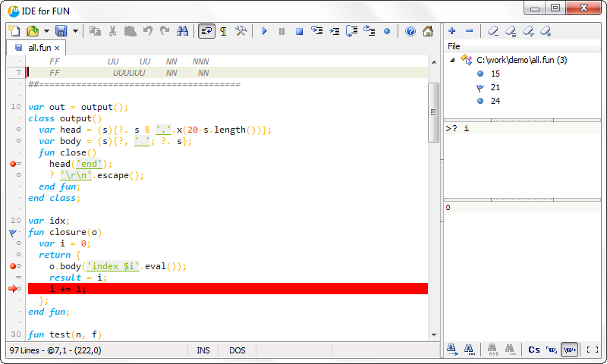Image resolution: width=607 pixels, height=364 pixels.
Task: Add breakpoint with plus icon
Action: 451,31
